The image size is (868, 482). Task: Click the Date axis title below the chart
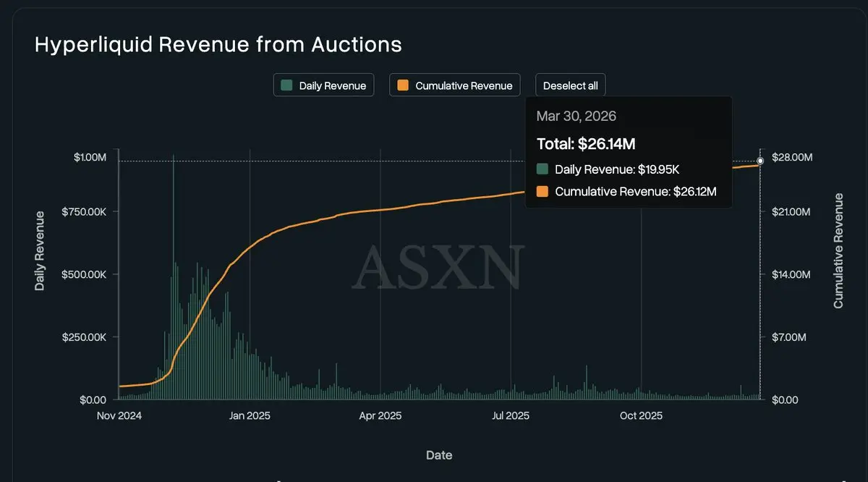[439, 455]
